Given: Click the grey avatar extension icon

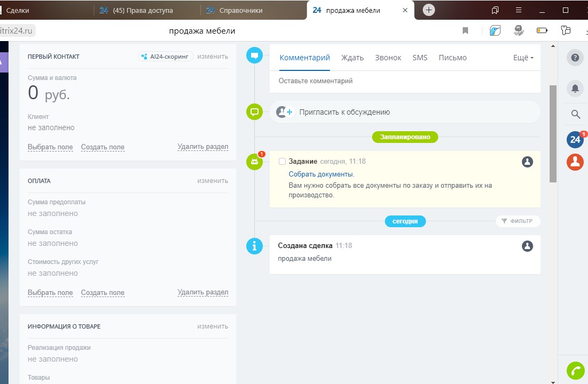Looking at the screenshot, I should pyautogui.click(x=519, y=30).
